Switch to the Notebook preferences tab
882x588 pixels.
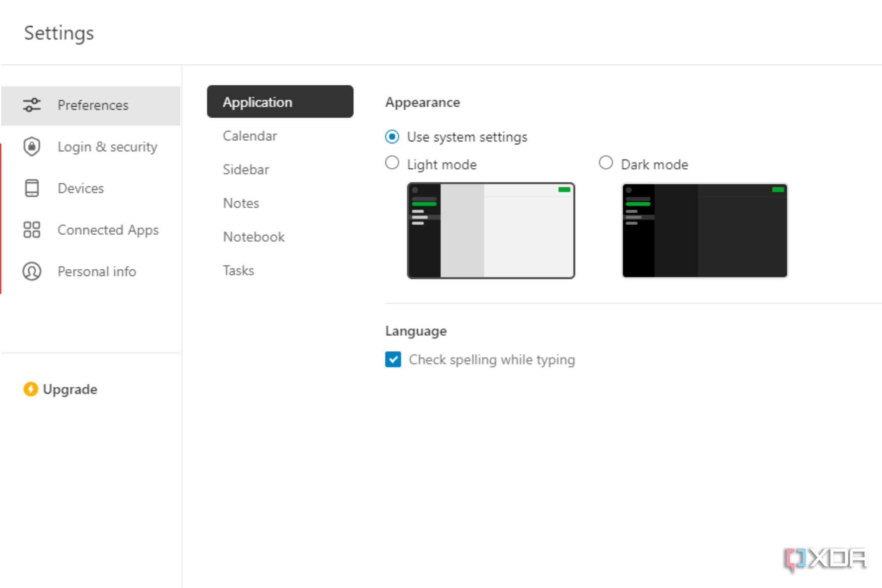tap(254, 237)
